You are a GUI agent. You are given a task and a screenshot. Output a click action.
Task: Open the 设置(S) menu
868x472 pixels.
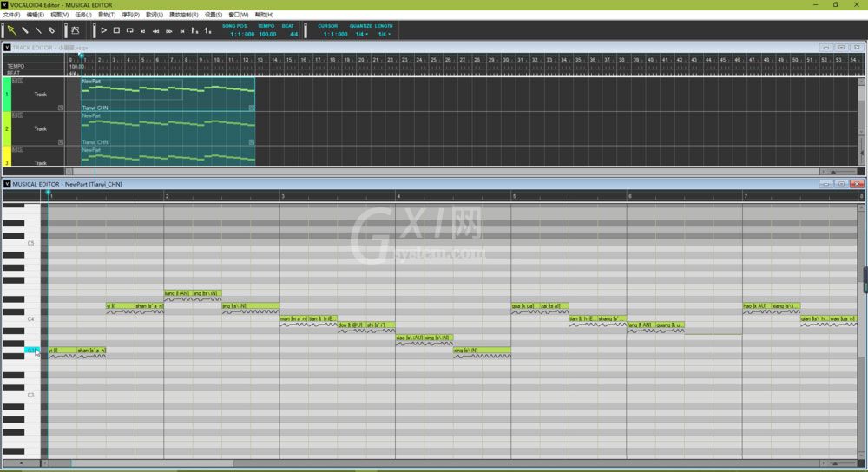pos(214,15)
